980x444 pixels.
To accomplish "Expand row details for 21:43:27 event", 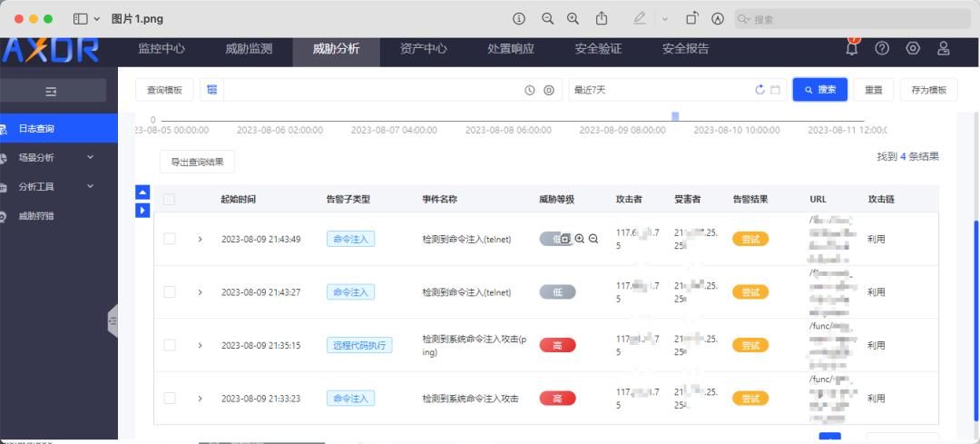I will 200,292.
